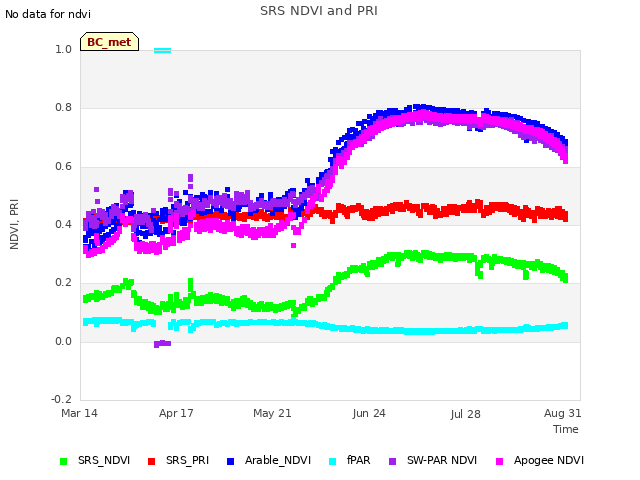This screenshot has width=640, height=480.
Task: Toggle the SRS_PRI legend label
Action: [187, 460]
